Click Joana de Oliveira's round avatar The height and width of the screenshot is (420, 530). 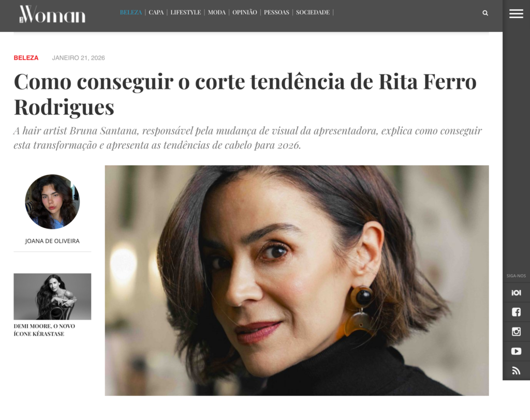[x=52, y=202]
